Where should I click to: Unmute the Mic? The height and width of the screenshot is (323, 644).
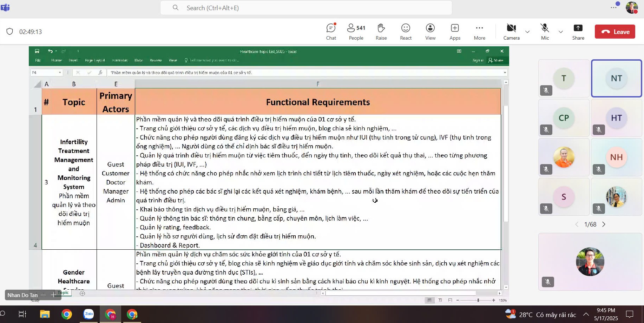545,32
